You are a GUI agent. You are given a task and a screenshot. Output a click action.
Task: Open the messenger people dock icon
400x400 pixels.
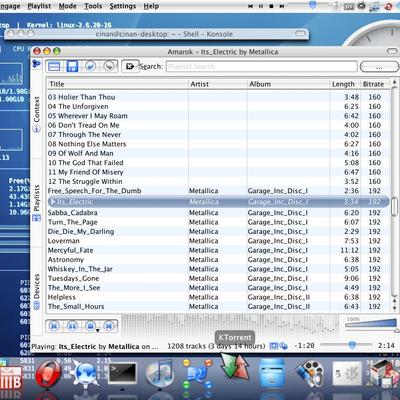tap(197, 375)
